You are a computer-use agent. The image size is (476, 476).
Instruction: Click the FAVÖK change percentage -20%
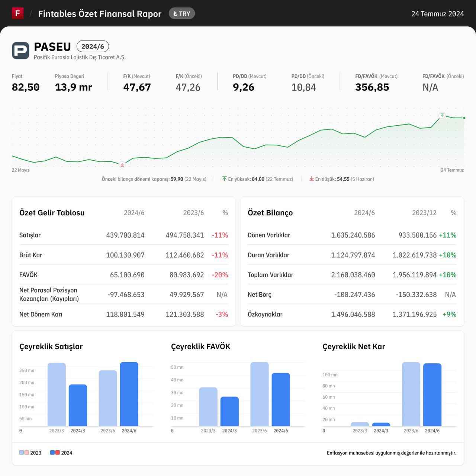pos(220,275)
